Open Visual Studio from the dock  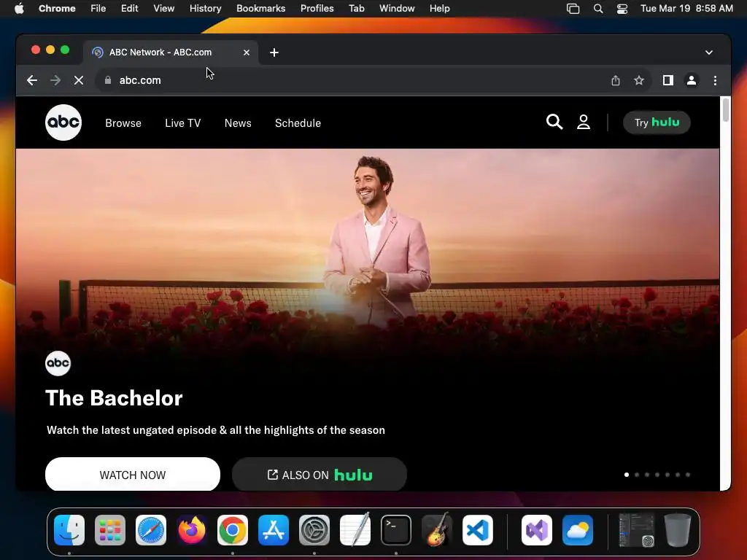pos(537,530)
